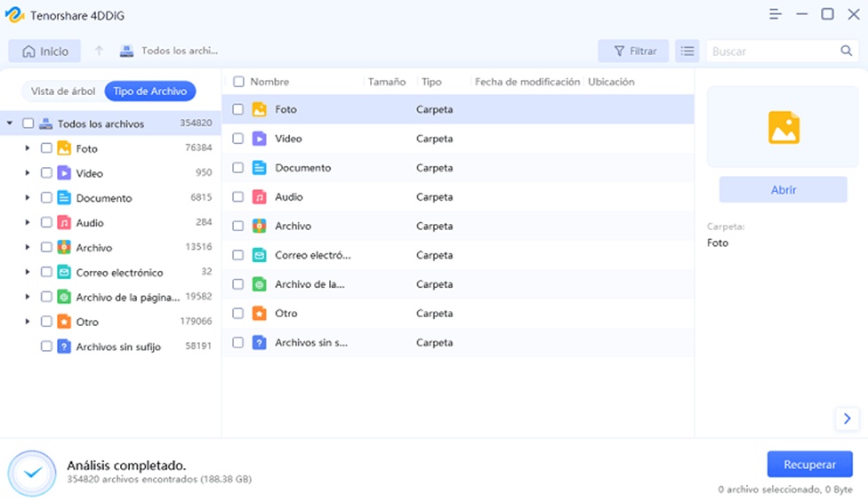Click the up-arrow navigation icon
This screenshot has width=868, height=502.
tap(100, 52)
